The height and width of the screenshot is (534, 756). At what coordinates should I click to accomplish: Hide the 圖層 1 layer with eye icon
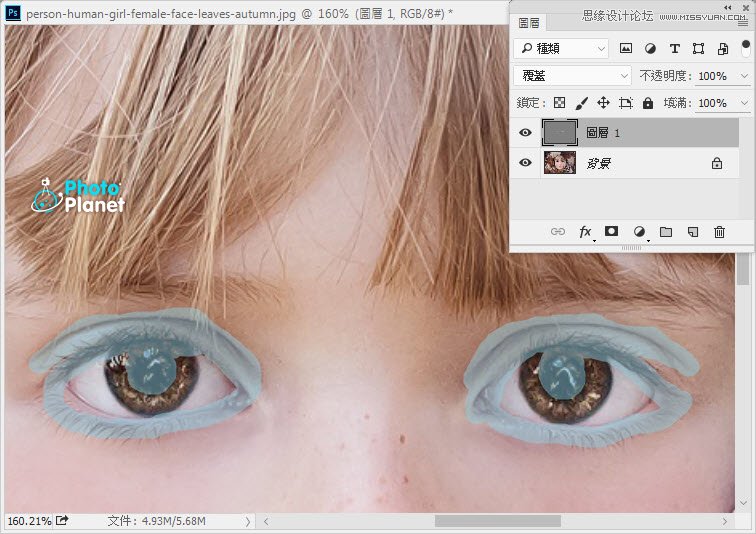pos(525,132)
